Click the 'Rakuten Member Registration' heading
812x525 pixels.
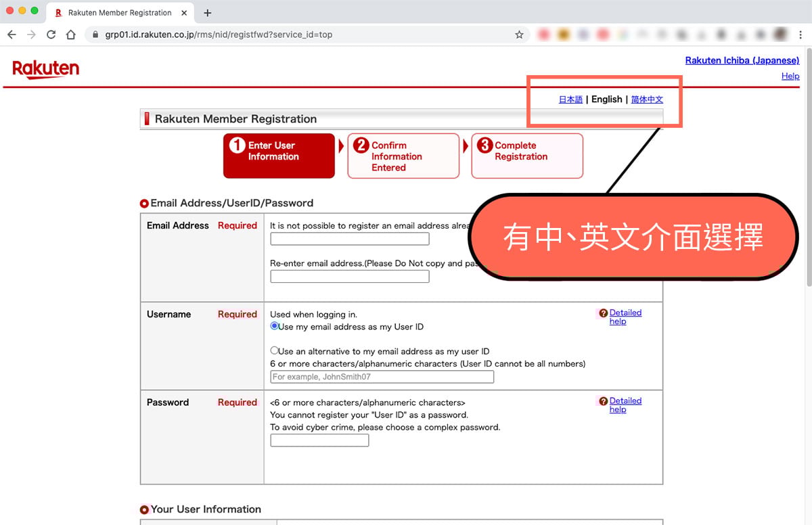[x=235, y=119]
